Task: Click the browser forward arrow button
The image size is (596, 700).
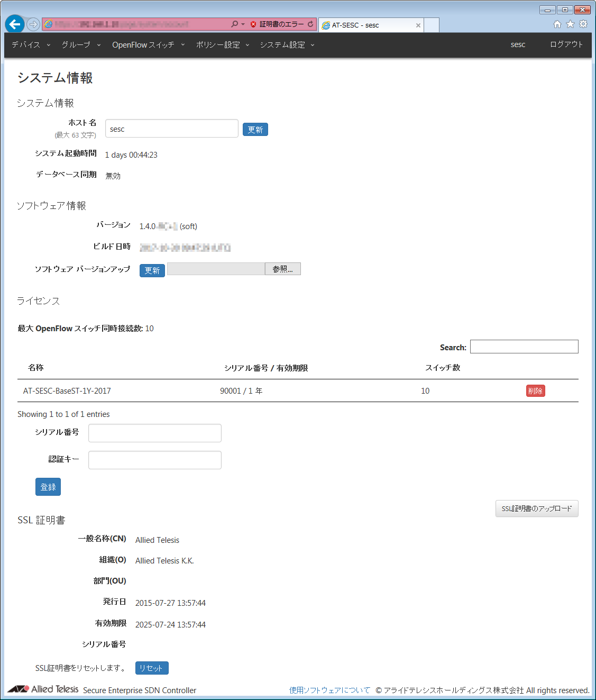Action: (33, 24)
